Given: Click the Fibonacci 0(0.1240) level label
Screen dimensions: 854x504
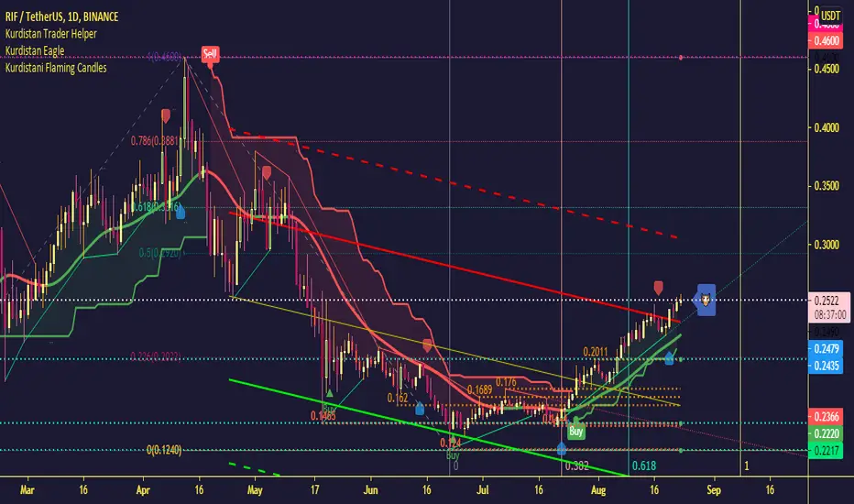Looking at the screenshot, I should tap(164, 450).
